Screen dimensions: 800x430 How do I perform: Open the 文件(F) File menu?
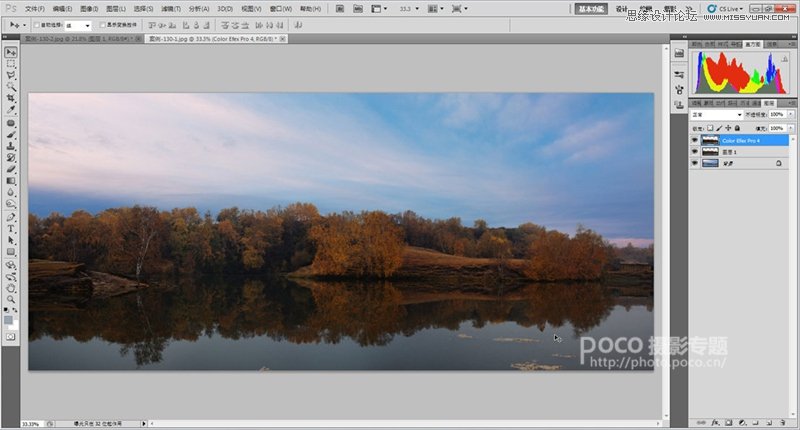point(35,9)
